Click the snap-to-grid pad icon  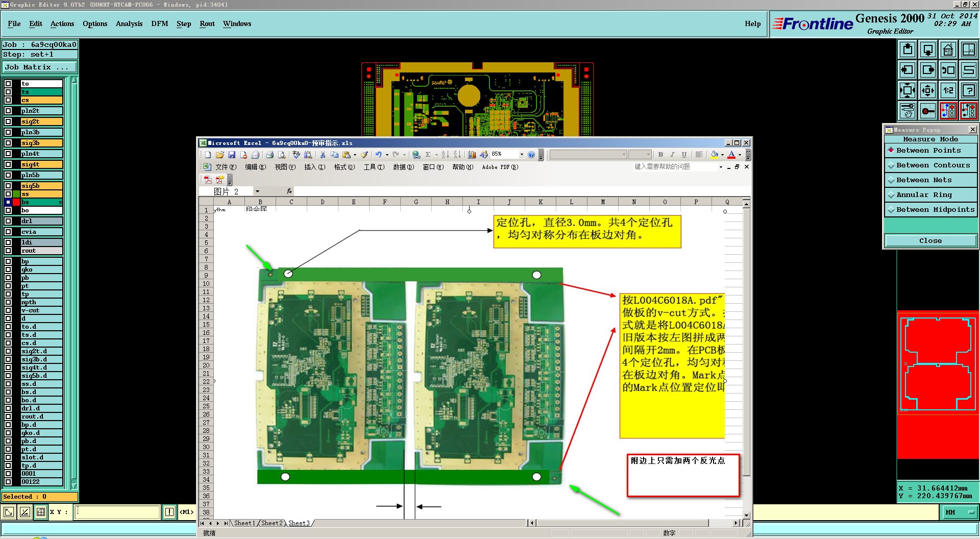click(x=928, y=111)
